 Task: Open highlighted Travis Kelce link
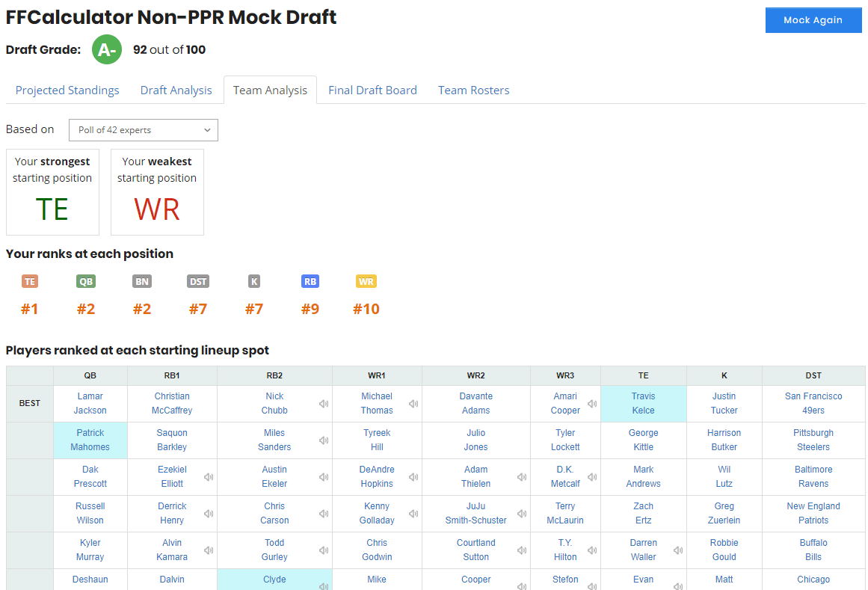click(x=643, y=404)
